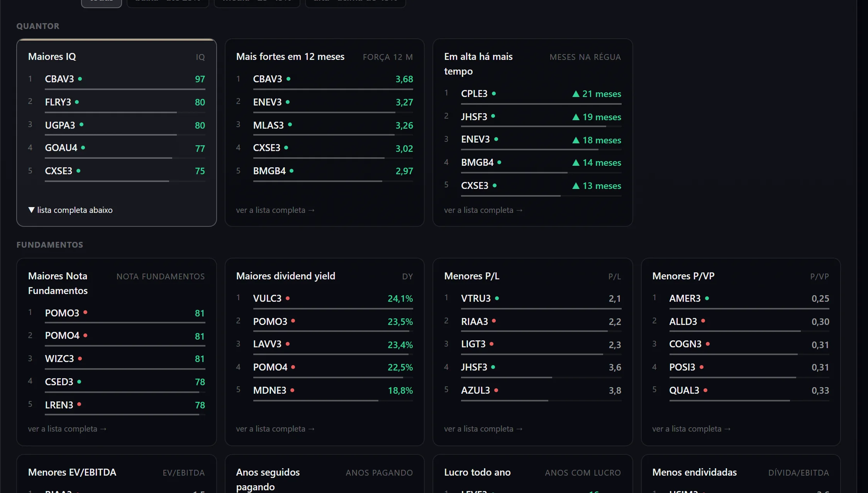Screen dimensions: 868x493
Task: Select LAVV3 in the dividend yield list
Action: [267, 344]
